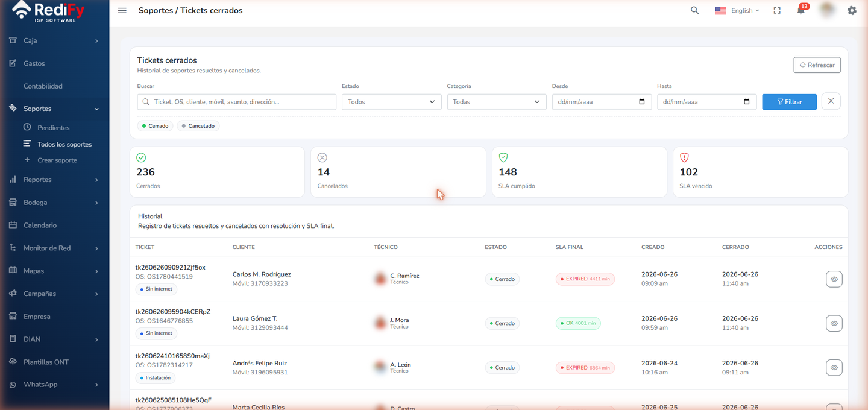
Task: Click OK 4001 min SLA badge
Action: (x=578, y=323)
